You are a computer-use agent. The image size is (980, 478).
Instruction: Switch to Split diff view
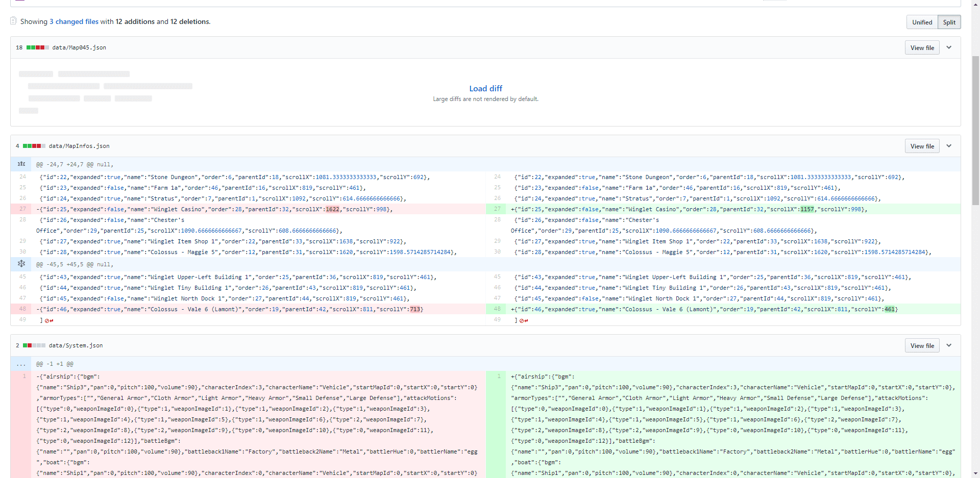pyautogui.click(x=949, y=22)
